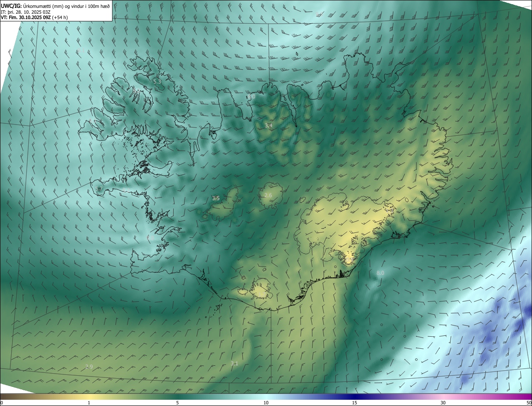532x406 pixels.
Task: Click the colorbar tick label 30
Action: 443,403
